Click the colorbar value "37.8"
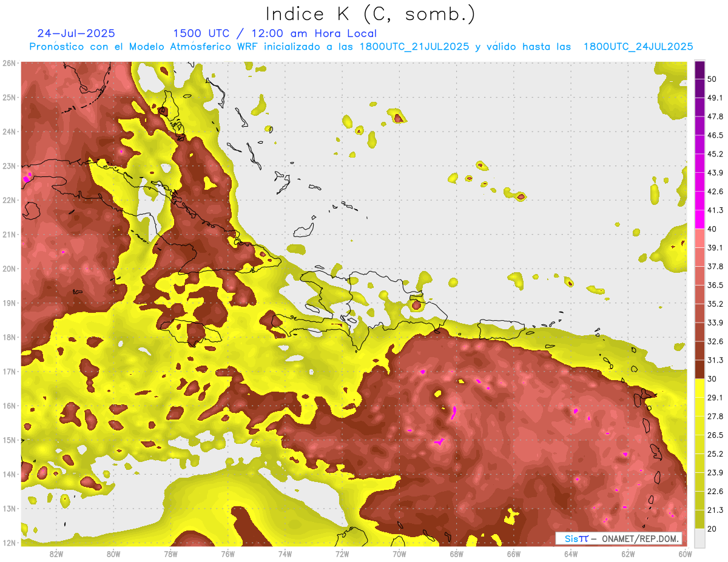 point(715,266)
